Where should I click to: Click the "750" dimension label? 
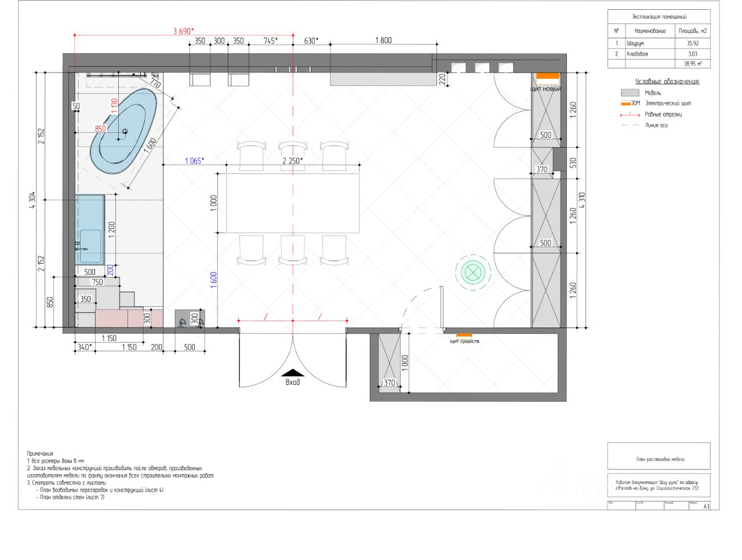pos(97,282)
